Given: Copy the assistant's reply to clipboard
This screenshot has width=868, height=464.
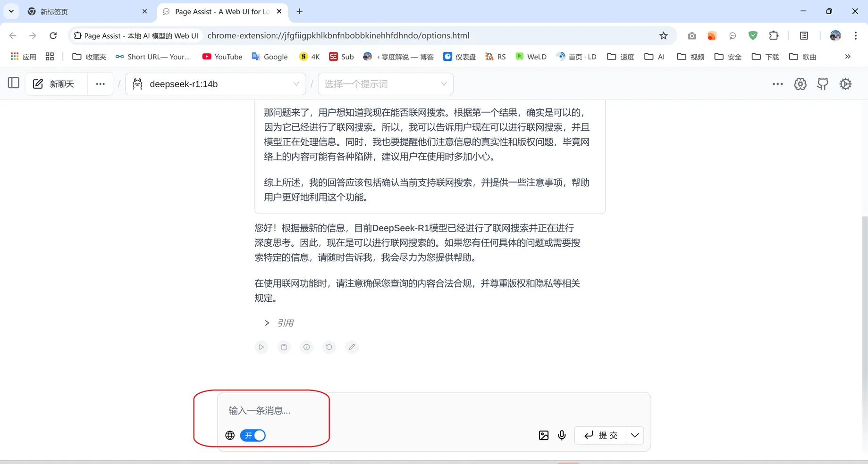Looking at the screenshot, I should (x=284, y=347).
